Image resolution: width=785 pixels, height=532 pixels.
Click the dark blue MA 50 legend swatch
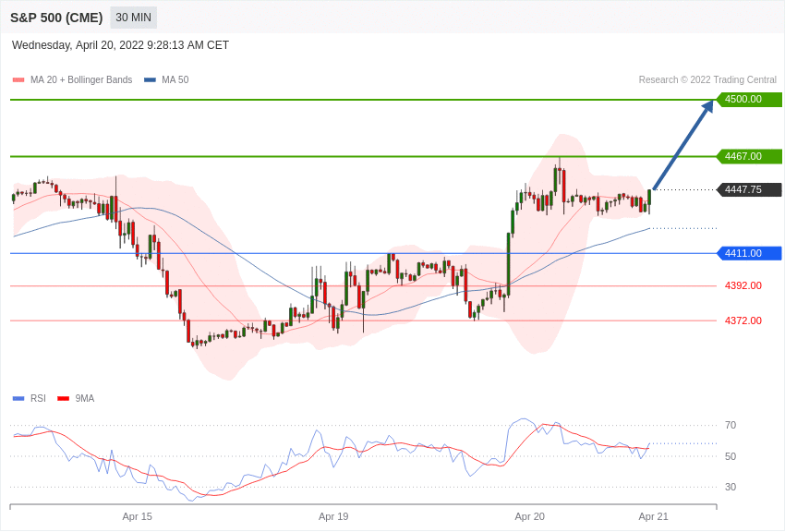[150, 80]
